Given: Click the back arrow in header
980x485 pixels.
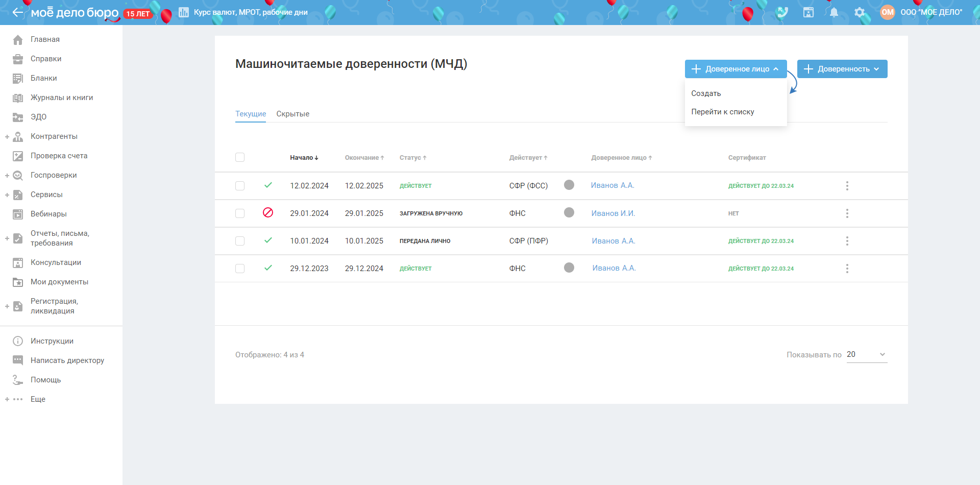Looking at the screenshot, I should tap(18, 12).
